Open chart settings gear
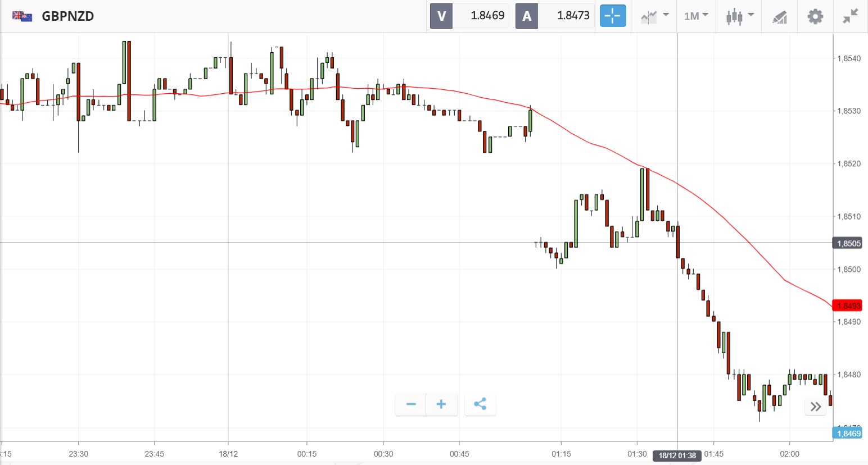 (815, 16)
